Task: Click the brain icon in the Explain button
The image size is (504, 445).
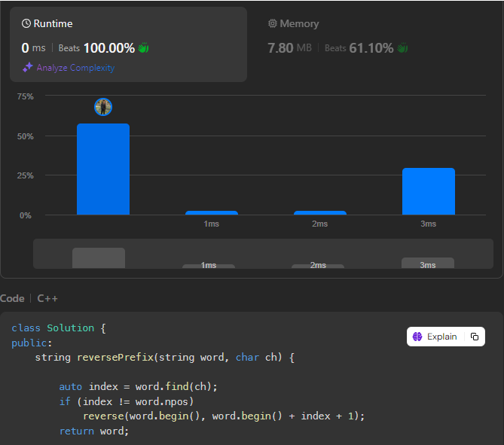Action: [417, 337]
